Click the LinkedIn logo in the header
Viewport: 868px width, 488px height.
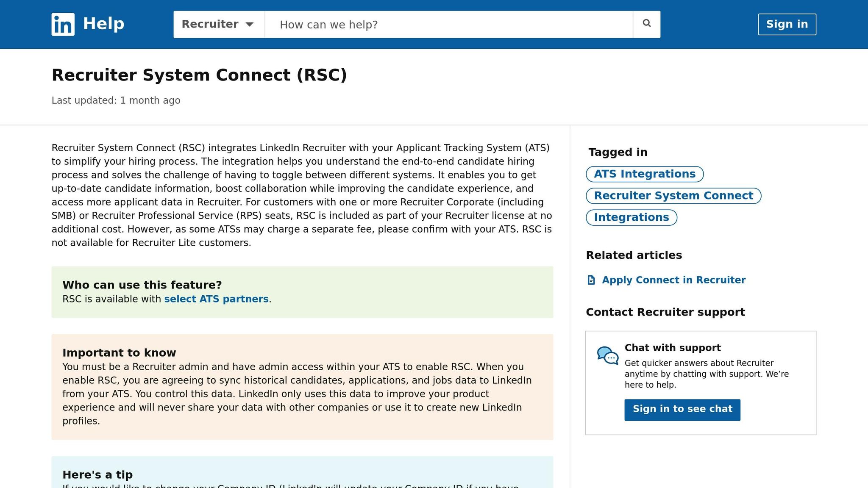[x=62, y=24]
